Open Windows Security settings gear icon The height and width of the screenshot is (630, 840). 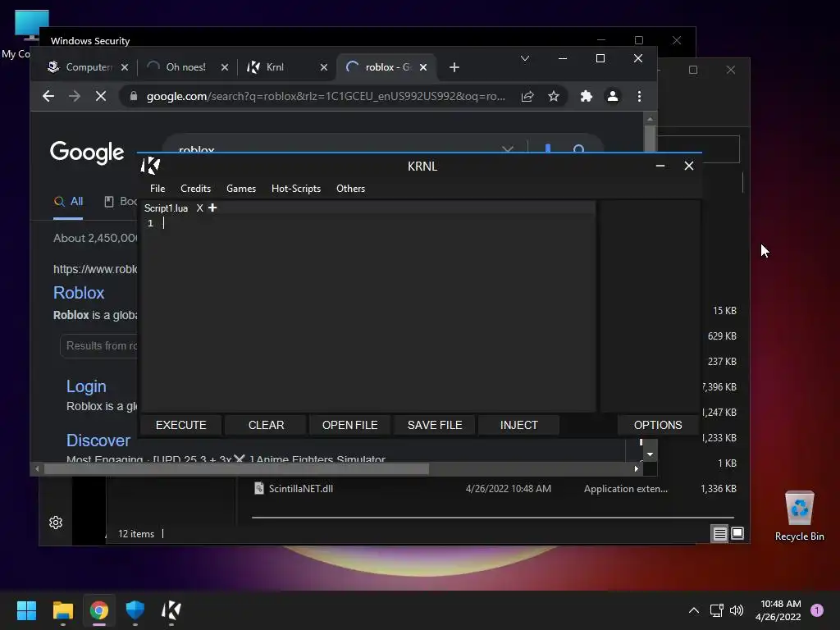point(56,523)
